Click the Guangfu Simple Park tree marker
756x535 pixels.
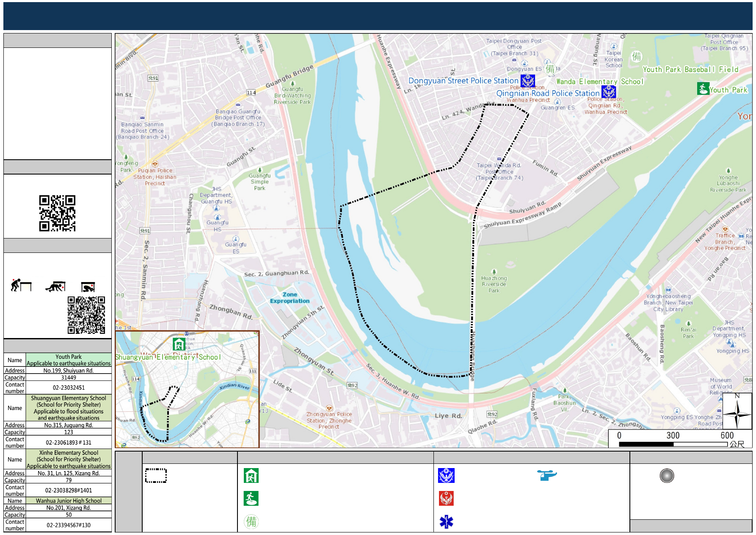(x=260, y=170)
